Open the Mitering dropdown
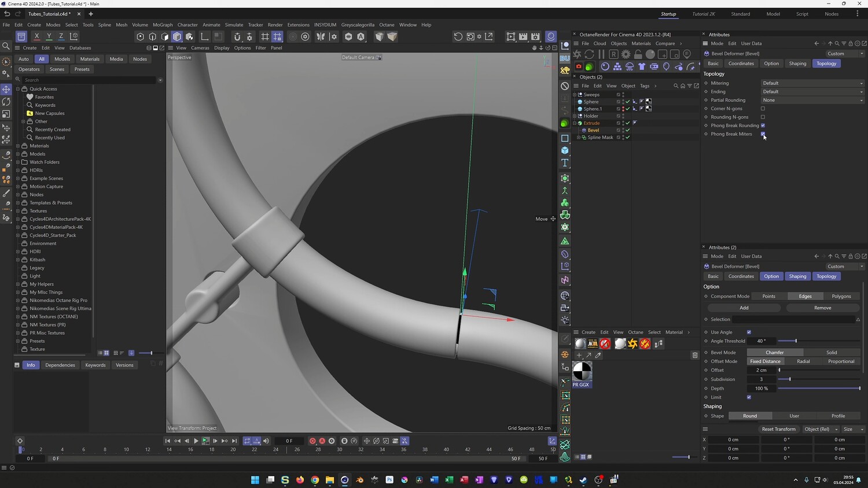 click(x=812, y=83)
